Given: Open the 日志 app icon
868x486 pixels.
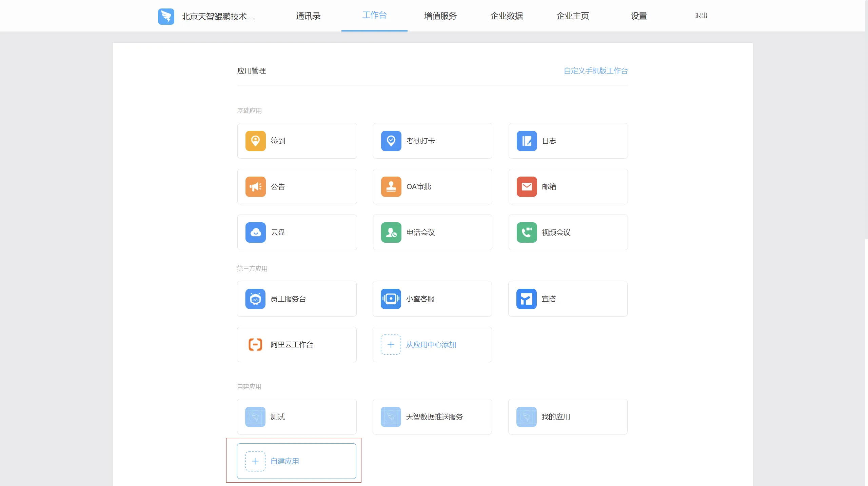Looking at the screenshot, I should point(527,141).
